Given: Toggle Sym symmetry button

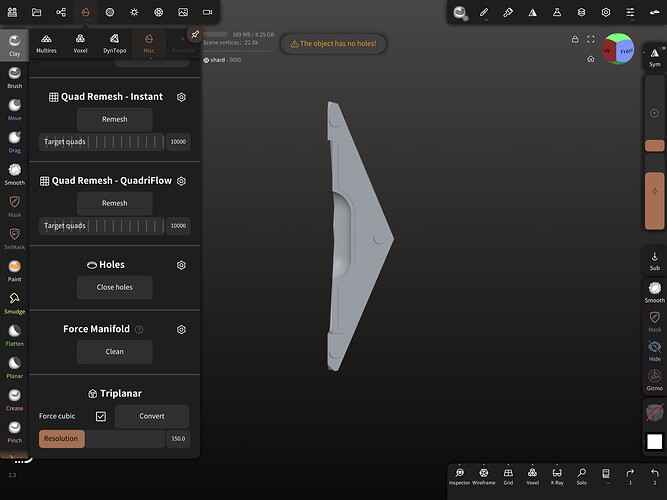Looking at the screenshot, I should 655,57.
